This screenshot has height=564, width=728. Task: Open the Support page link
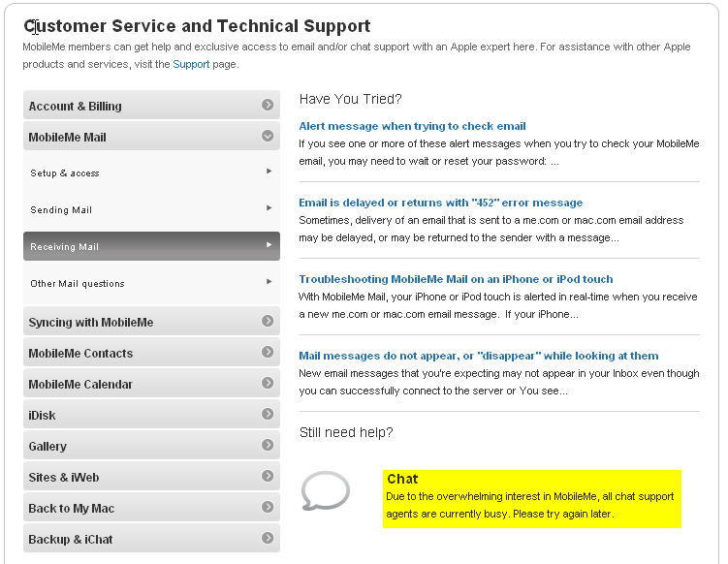click(x=191, y=64)
